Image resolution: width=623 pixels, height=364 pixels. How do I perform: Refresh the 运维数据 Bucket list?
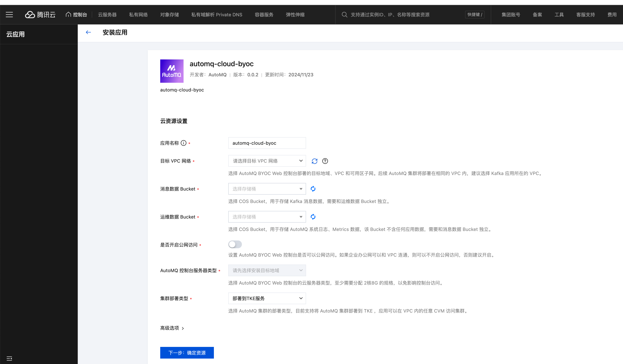(313, 217)
